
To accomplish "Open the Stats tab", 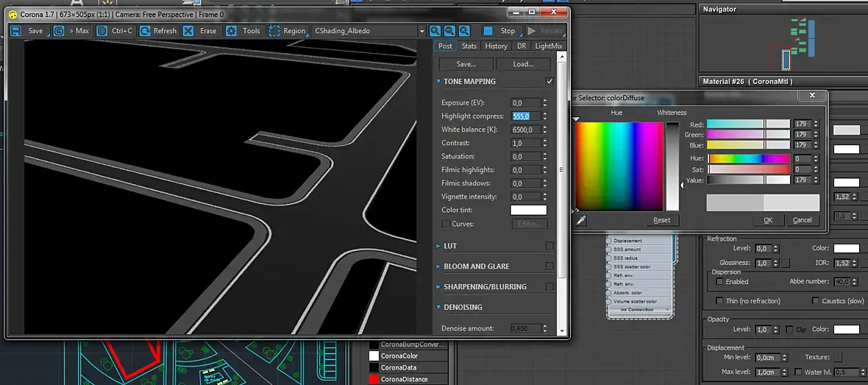I will (x=469, y=46).
